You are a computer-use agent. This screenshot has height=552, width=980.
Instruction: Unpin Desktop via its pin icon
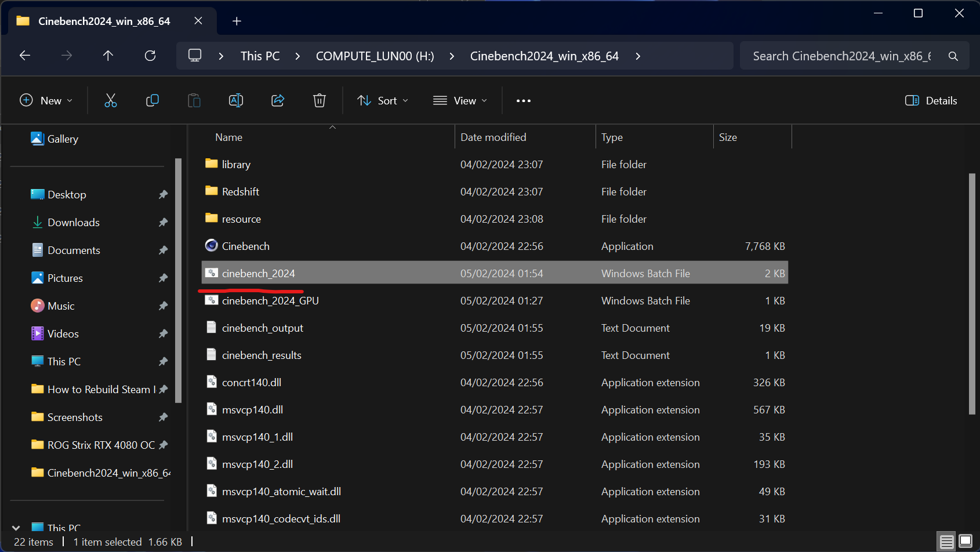(x=164, y=195)
